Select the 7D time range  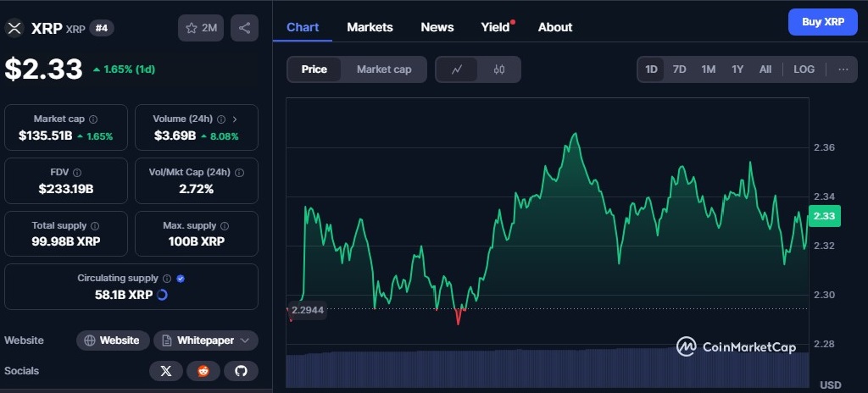pos(679,69)
